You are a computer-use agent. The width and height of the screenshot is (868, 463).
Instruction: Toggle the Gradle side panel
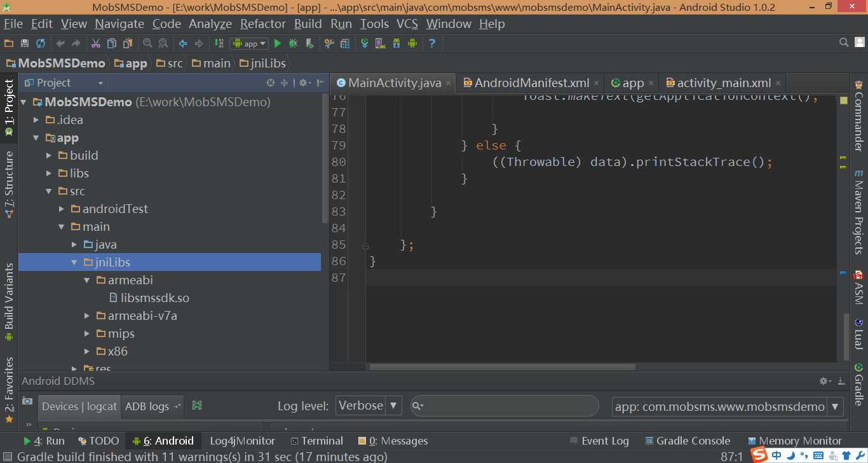coord(858,384)
